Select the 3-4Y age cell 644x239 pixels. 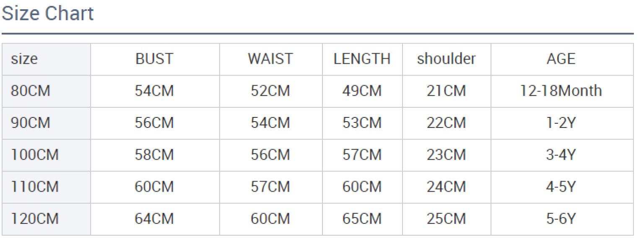(561, 155)
